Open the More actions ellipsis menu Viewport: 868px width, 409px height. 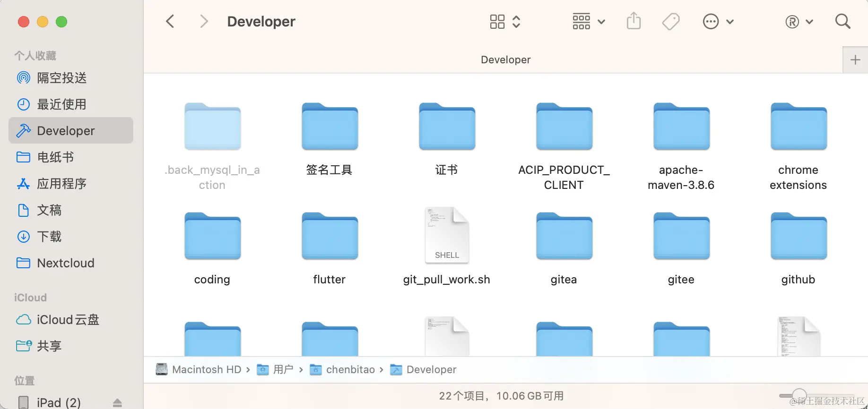[718, 22]
